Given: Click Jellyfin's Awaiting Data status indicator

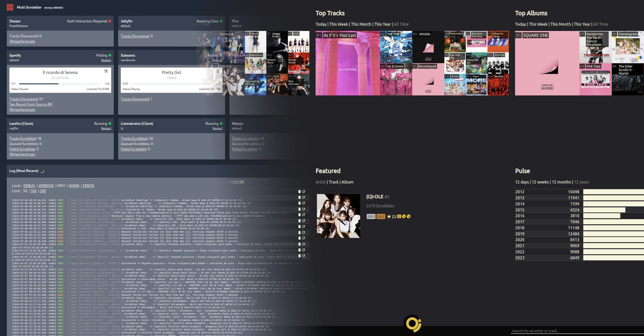Looking at the screenshot, I should 221,21.
